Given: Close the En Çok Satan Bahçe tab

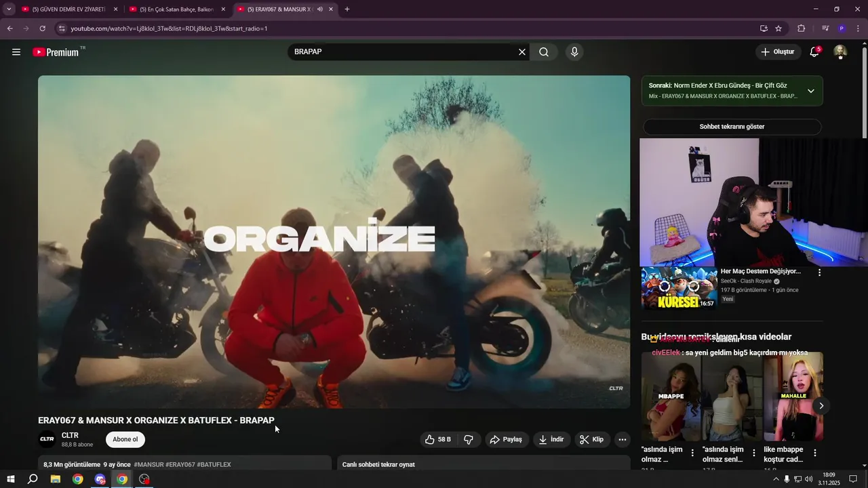Looking at the screenshot, I should click(x=223, y=9).
